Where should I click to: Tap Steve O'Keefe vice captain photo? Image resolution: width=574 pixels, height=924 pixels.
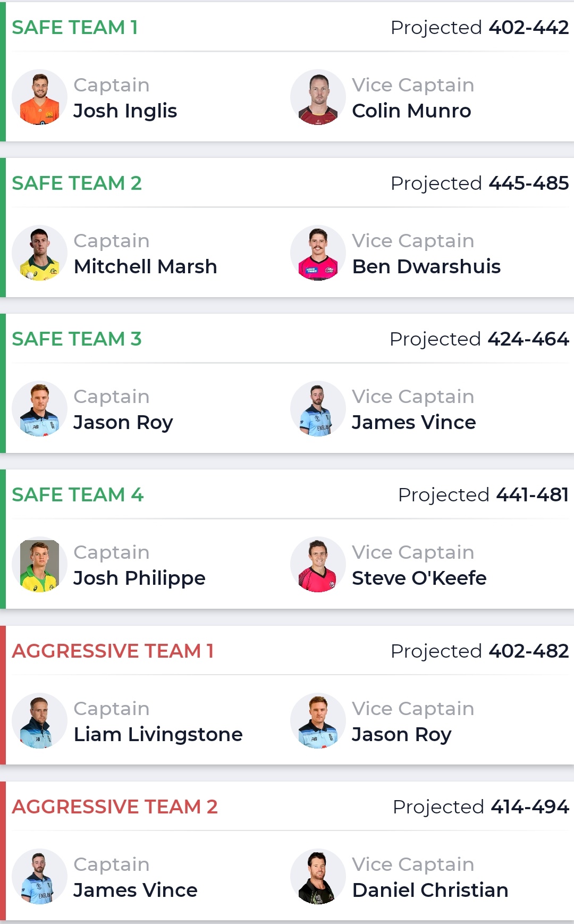coord(318,565)
